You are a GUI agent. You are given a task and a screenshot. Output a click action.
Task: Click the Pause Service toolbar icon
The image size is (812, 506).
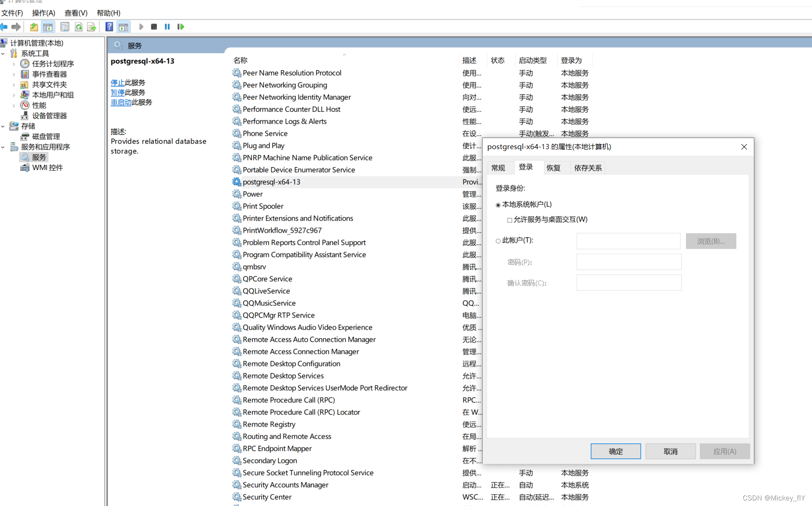(x=167, y=27)
